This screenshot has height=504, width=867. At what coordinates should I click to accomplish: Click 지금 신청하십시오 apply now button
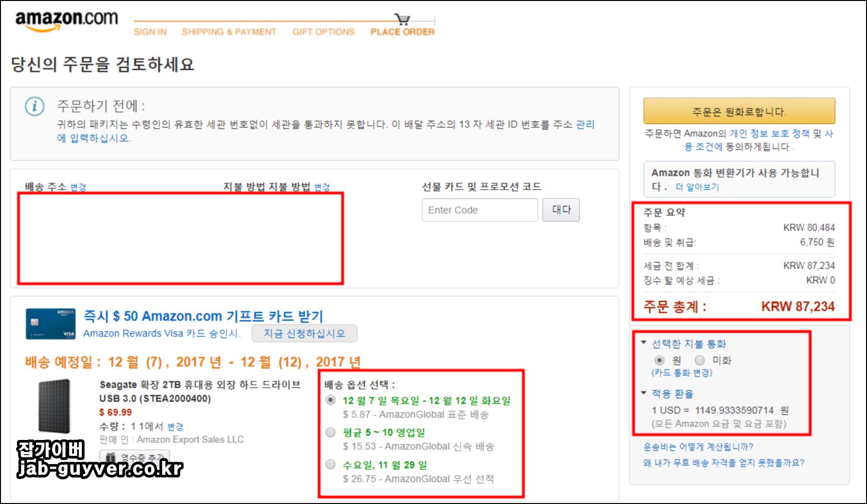click(x=304, y=333)
